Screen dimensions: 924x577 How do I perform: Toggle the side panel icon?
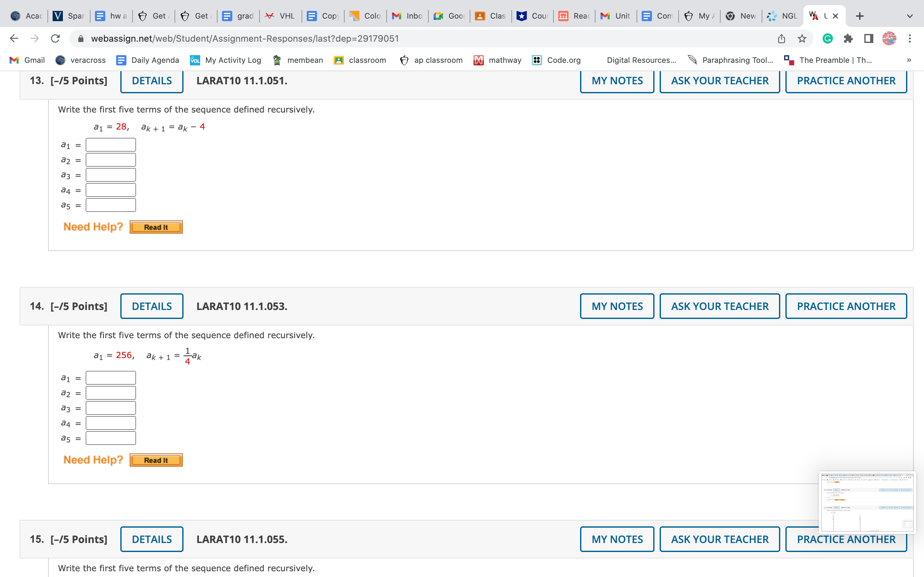pyautogui.click(x=868, y=38)
